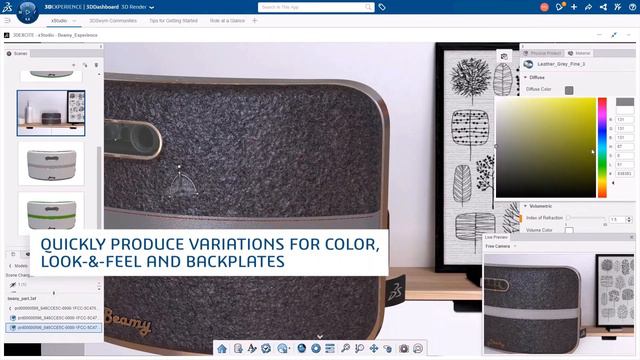Click the camera snapshot icon in bottom toolbar
The image size is (640, 360).
(x=404, y=349)
